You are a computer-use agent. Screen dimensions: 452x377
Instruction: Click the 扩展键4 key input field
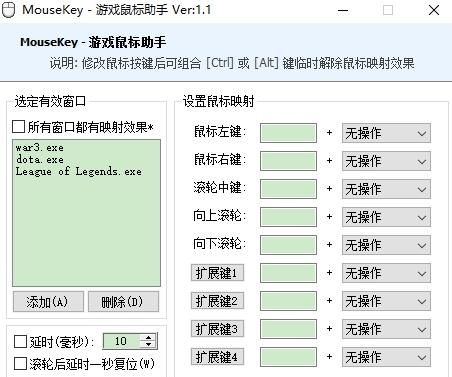tap(288, 357)
